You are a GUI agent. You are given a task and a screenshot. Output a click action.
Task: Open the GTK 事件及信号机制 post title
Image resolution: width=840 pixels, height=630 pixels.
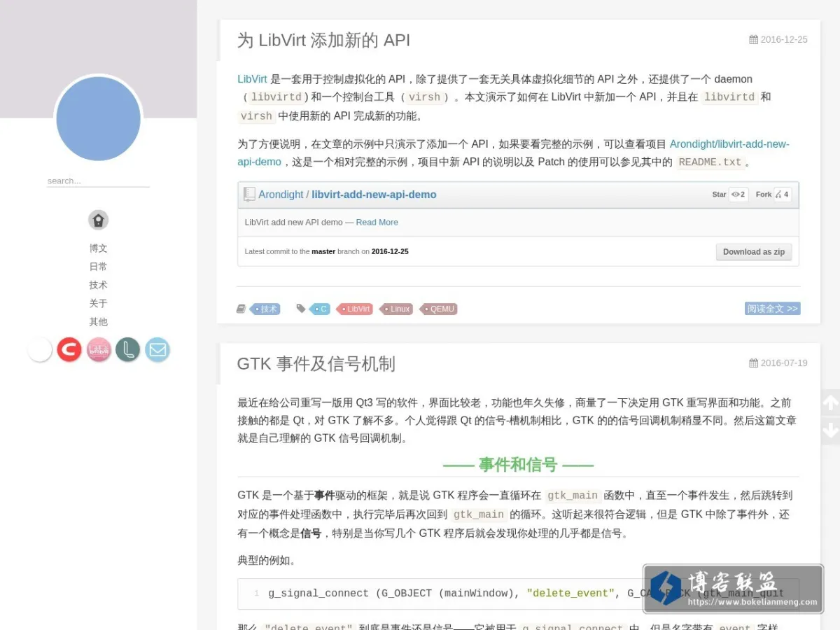pyautogui.click(x=316, y=364)
